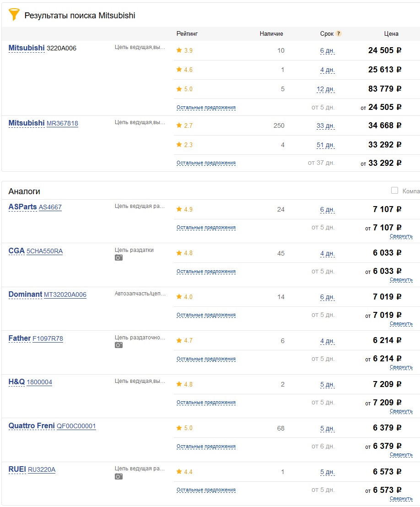Open the ASParts brand link
420x507 pixels.
pos(22,207)
